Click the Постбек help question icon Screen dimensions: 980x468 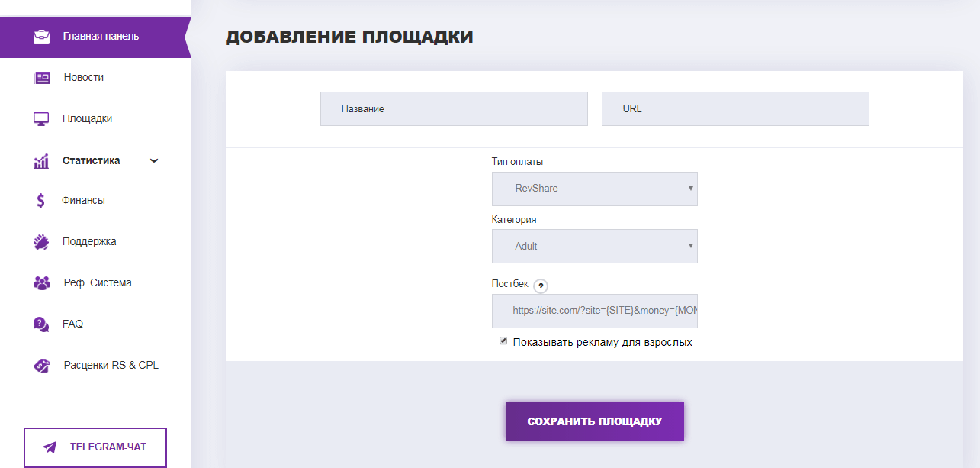click(x=541, y=286)
